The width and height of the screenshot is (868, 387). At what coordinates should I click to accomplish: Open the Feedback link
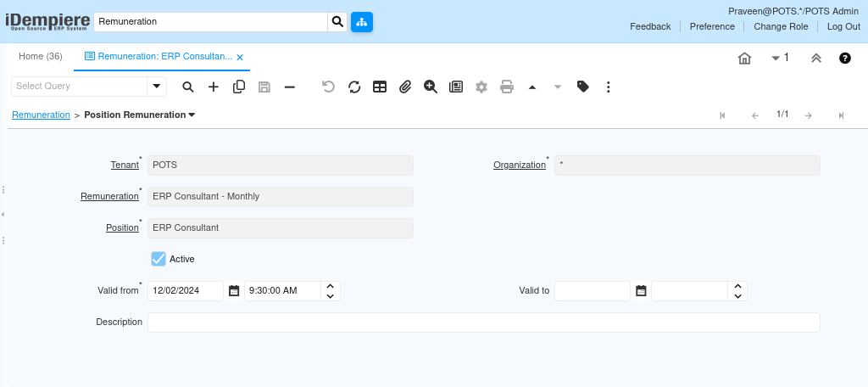[x=650, y=26]
